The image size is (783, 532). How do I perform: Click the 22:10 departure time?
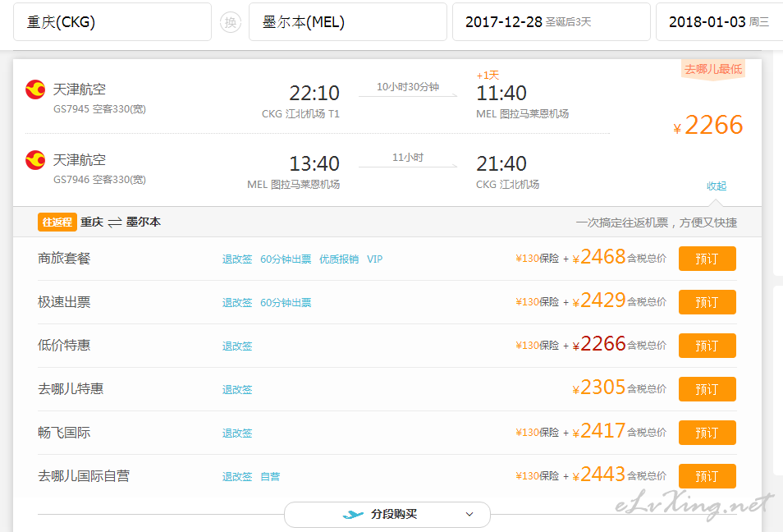point(314,94)
